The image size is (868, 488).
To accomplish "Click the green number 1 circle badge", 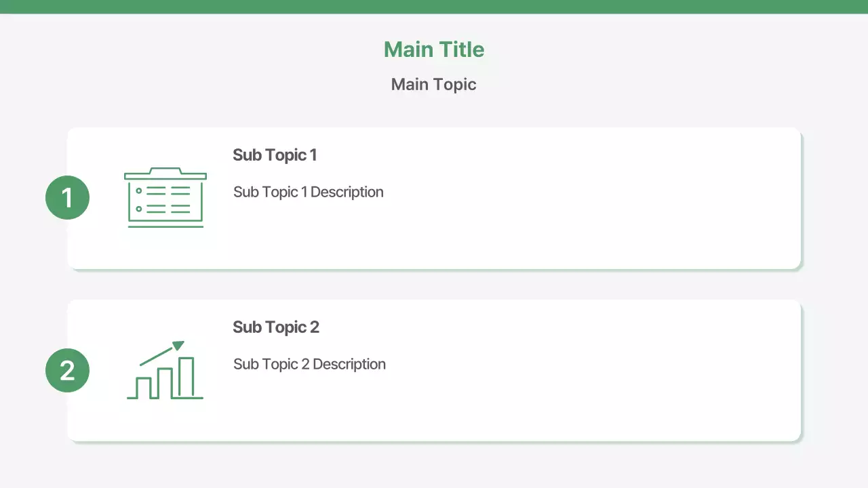I will [67, 197].
